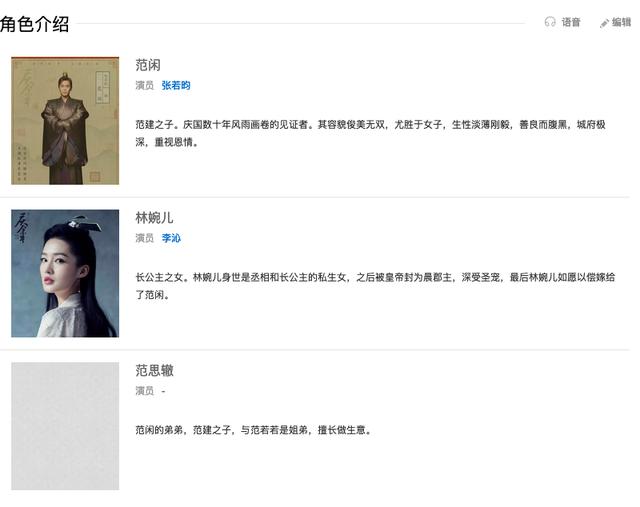Click the 演员 label under 林婉儿

pos(144,238)
